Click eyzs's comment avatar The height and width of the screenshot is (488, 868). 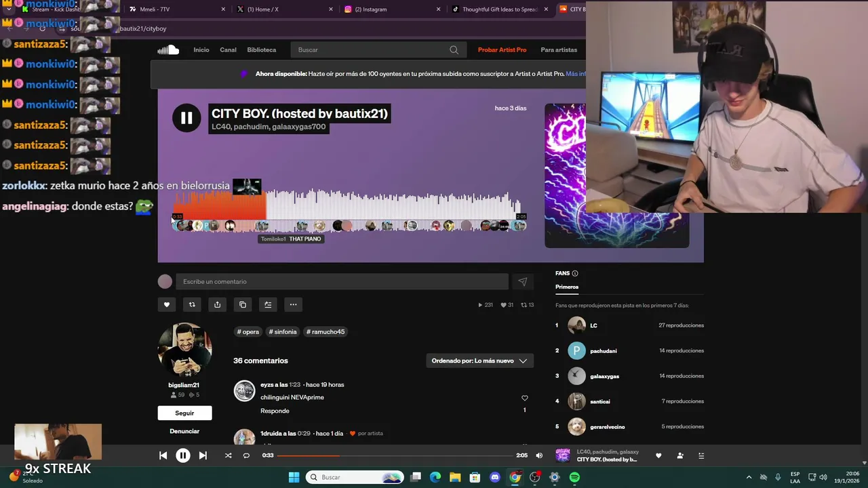coord(244,391)
